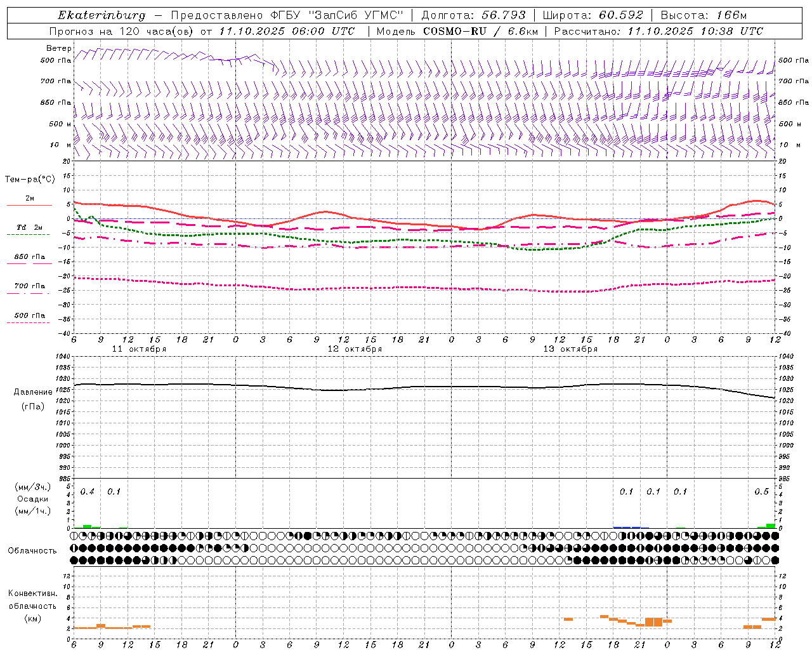Click the 'Облачность' cloud cover label
This screenshot has width=812, height=650.
(x=32, y=550)
